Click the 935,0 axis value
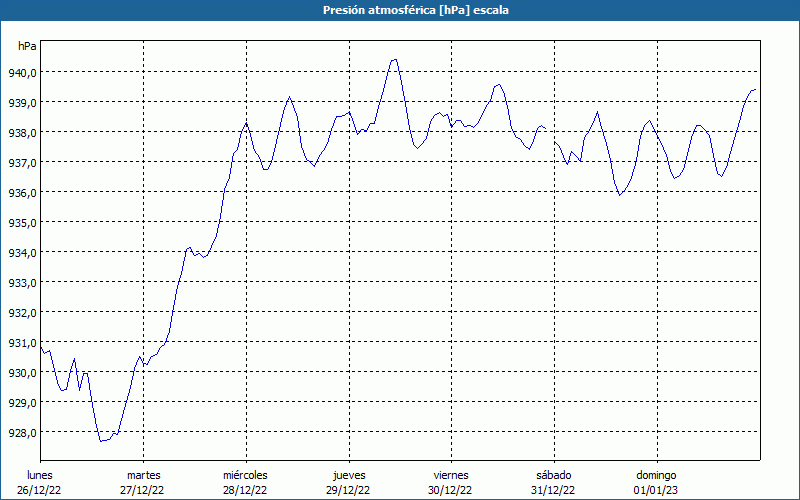Image resolution: width=800 pixels, height=500 pixels. click(x=22, y=222)
